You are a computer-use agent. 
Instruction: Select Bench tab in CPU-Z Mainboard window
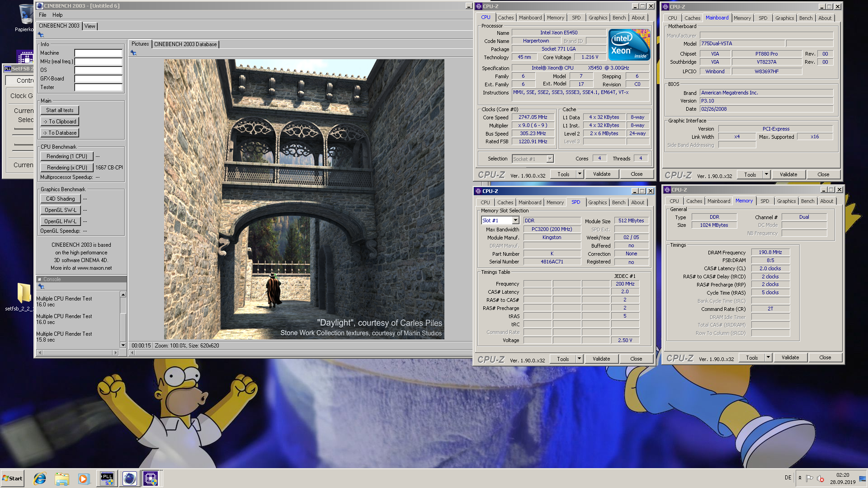[x=806, y=18]
